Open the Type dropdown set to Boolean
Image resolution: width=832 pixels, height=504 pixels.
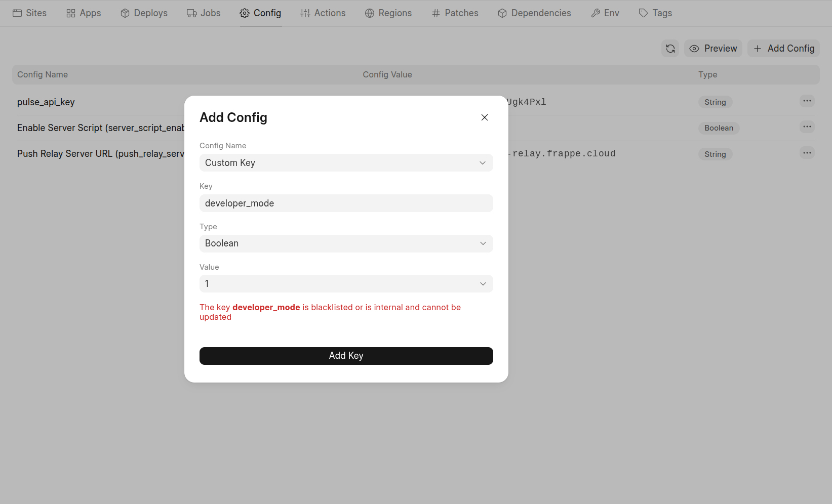tap(346, 243)
